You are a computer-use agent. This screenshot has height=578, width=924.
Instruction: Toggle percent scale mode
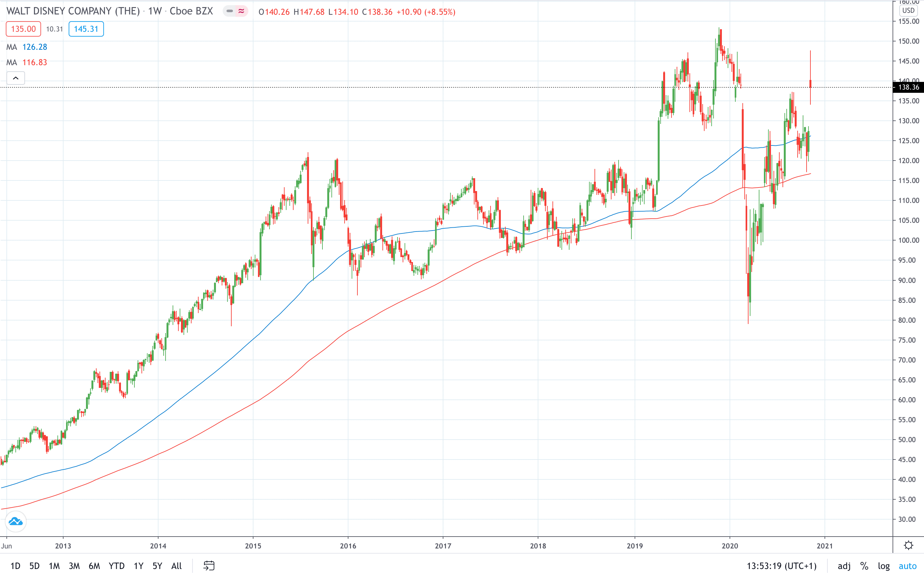[x=864, y=566]
